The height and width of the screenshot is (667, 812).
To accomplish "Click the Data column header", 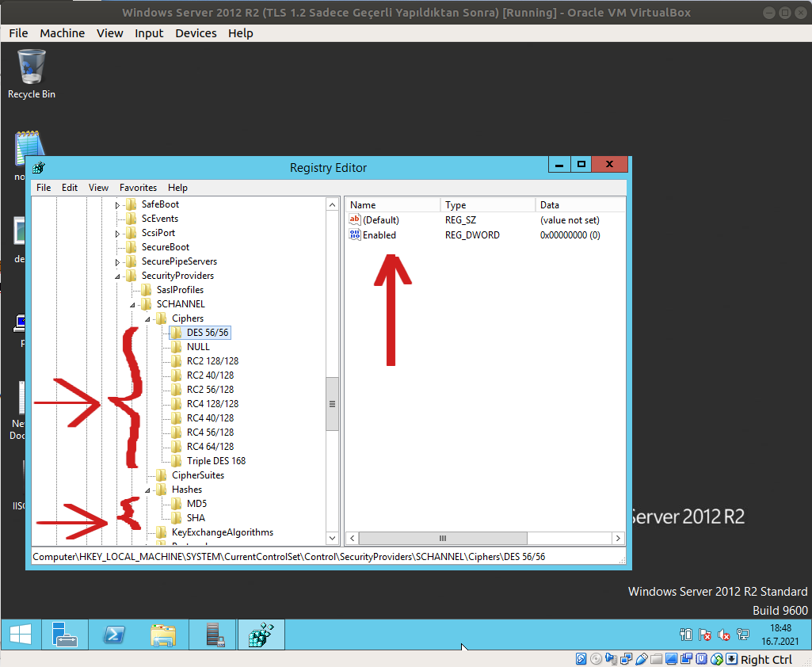I will pos(581,205).
